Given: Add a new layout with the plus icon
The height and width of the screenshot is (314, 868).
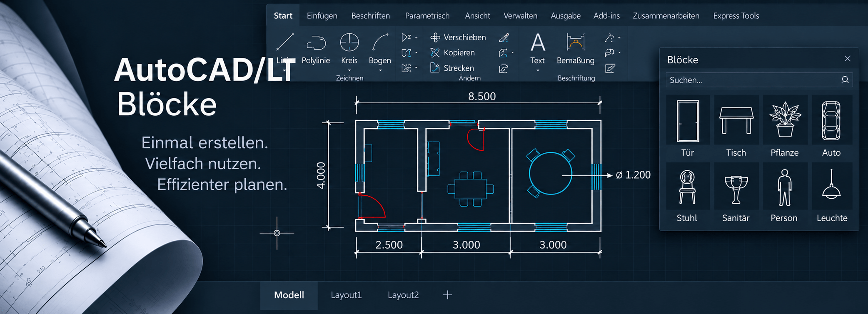Looking at the screenshot, I should click(x=447, y=295).
